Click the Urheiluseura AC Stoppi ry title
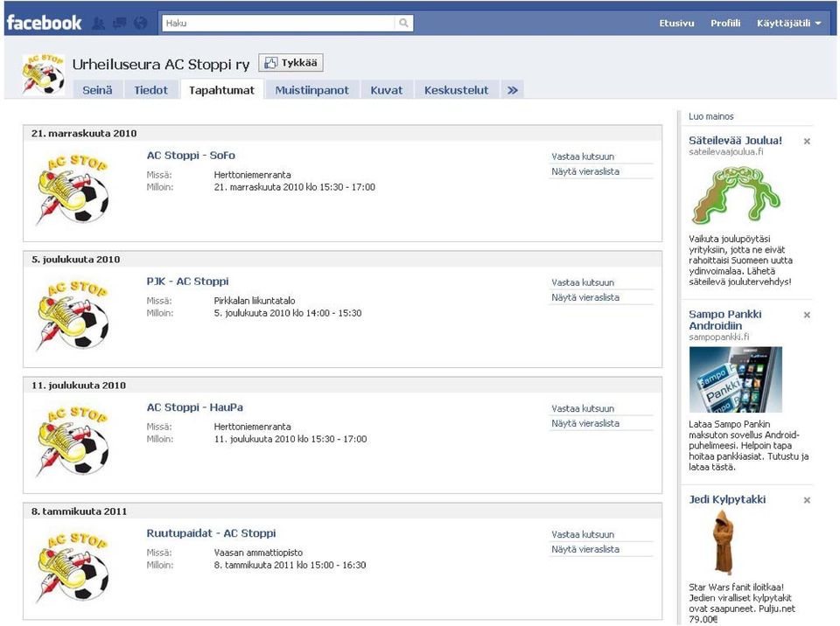Screen dimensions: 840x626 point(161,64)
